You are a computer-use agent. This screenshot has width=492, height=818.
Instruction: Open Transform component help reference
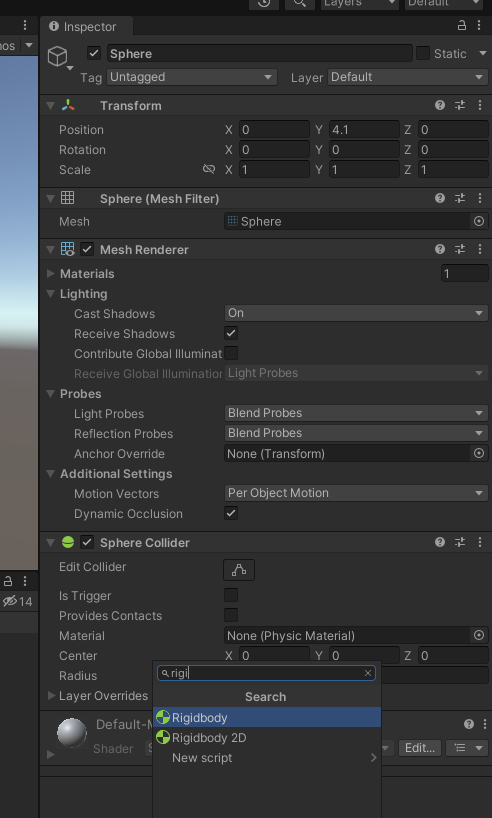click(x=440, y=105)
